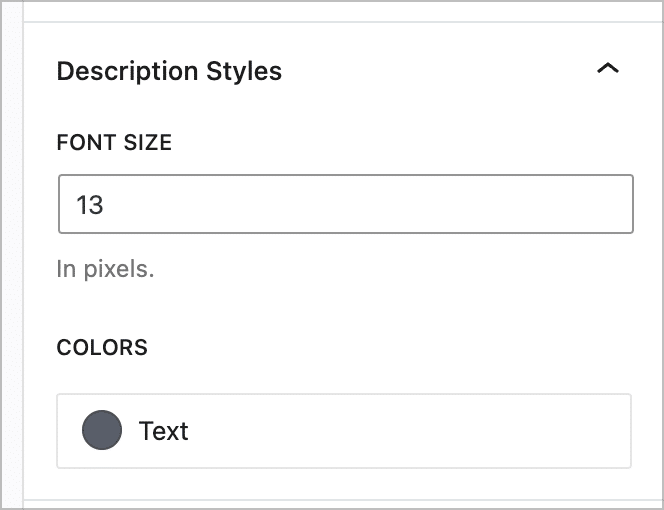This screenshot has height=510, width=664.
Task: Select the Text item under Colors
Action: click(x=164, y=431)
